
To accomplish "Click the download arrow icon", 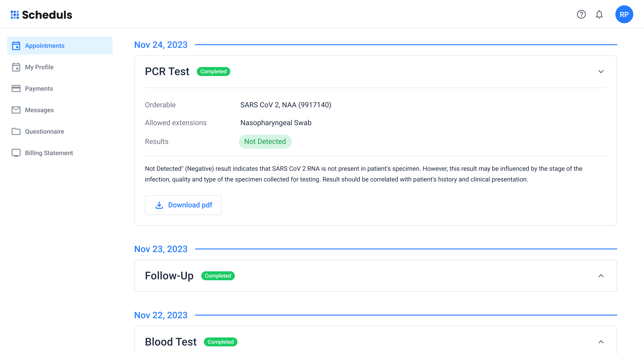I will 159,205.
